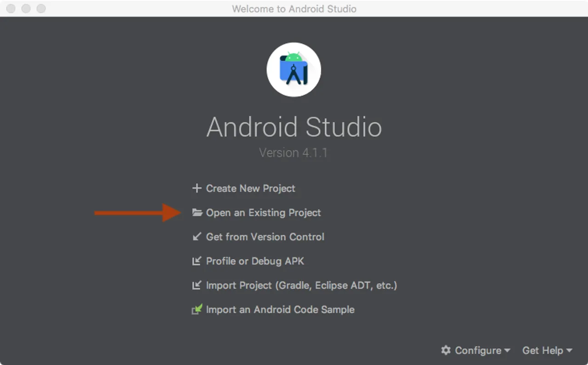Select the folder icon for opening existing projects
588x365 pixels.
197,212
